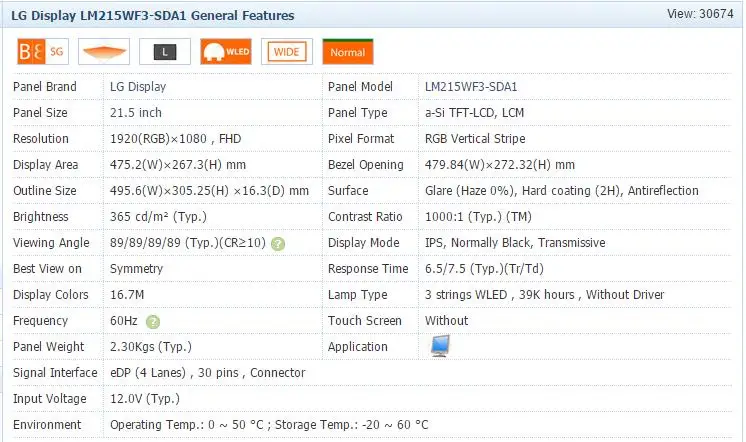
Task: Click the Viewing Angle label
Action: coord(51,243)
